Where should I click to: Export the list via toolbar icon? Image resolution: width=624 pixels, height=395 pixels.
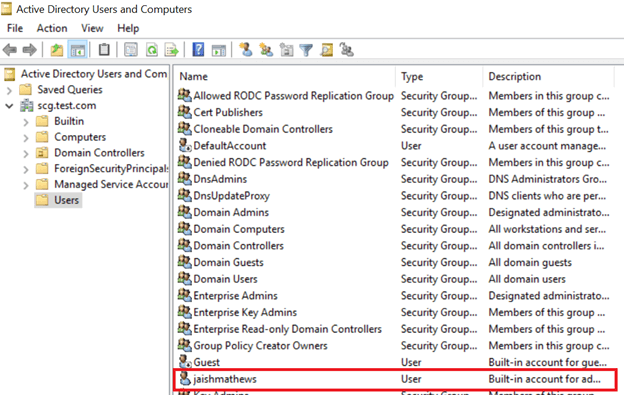(172, 50)
